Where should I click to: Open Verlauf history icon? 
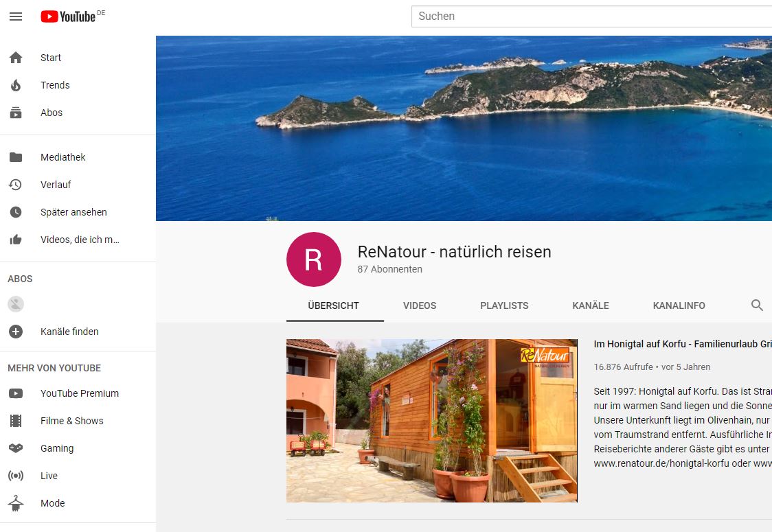click(x=16, y=185)
